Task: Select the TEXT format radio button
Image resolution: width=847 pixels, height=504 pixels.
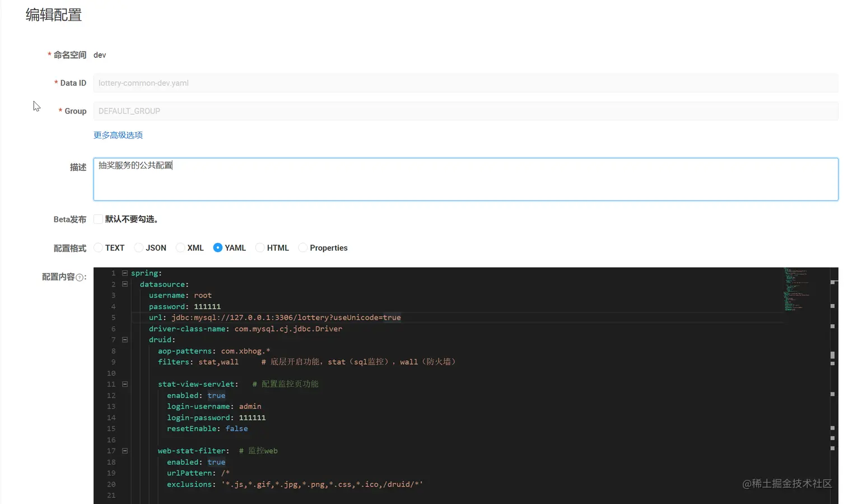Action: (x=98, y=248)
